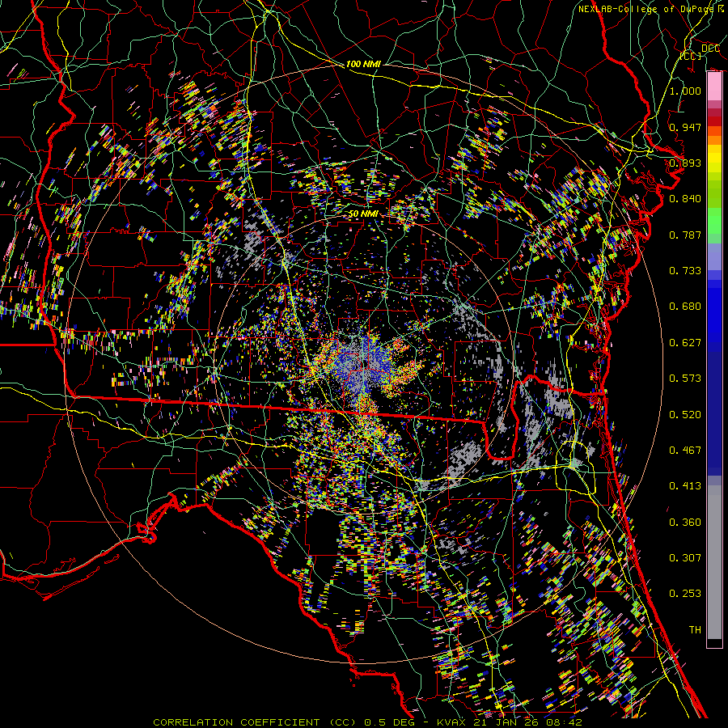The height and width of the screenshot is (728, 728).
Task: Click the CORRELATION COEFFICIENT (CC) caption text
Action: (x=256, y=722)
